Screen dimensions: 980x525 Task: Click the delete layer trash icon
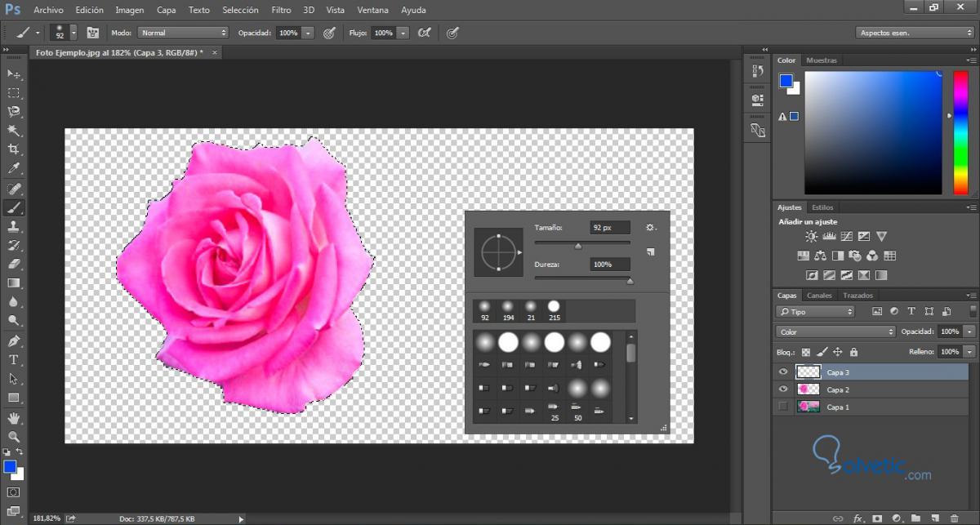point(955,518)
